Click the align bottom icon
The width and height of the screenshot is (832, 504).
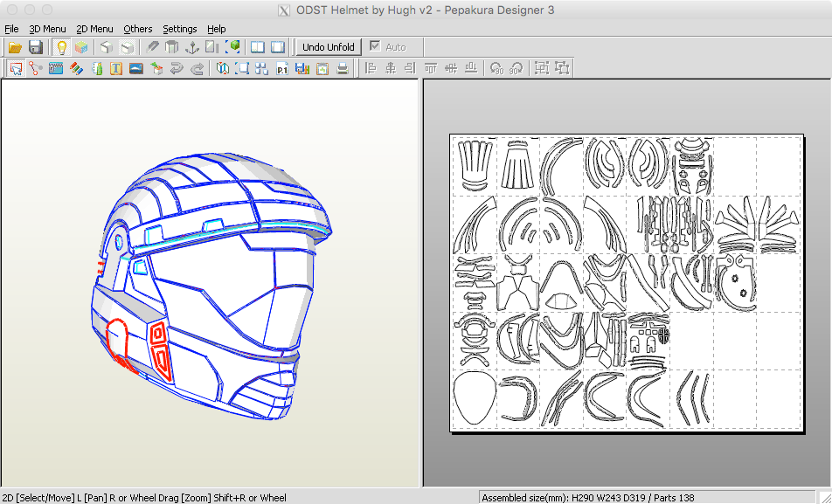pyautogui.click(x=471, y=68)
